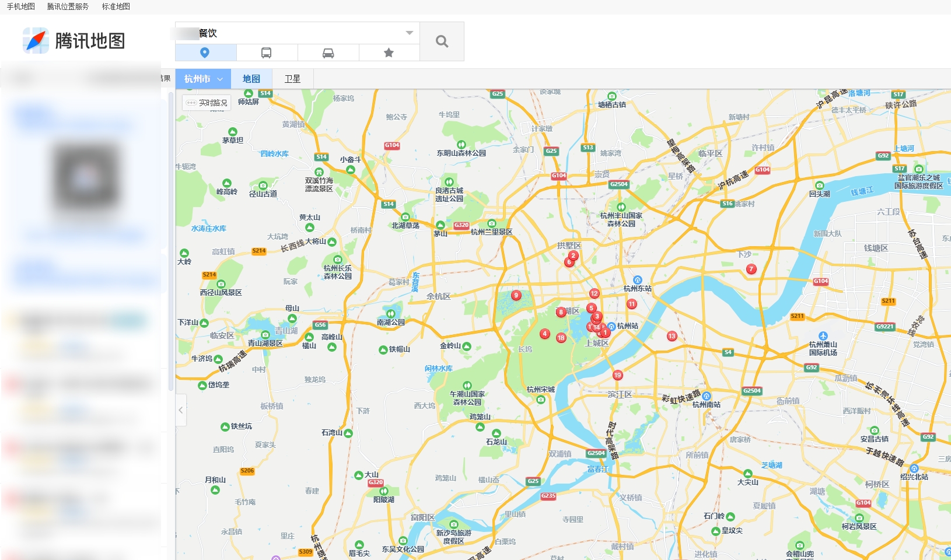Click the 标准地图 top menu item
Screen dimensions: 951x560
point(116,6)
